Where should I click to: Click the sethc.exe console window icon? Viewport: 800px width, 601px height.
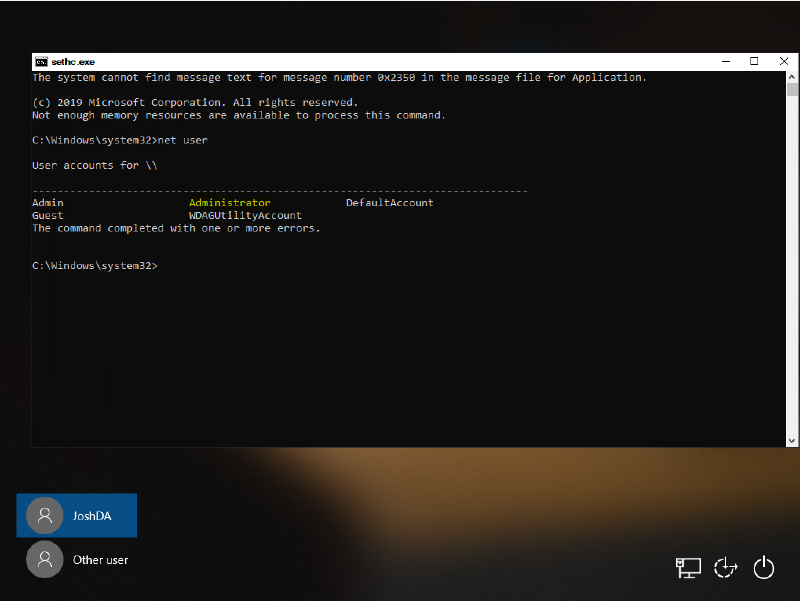click(x=41, y=62)
